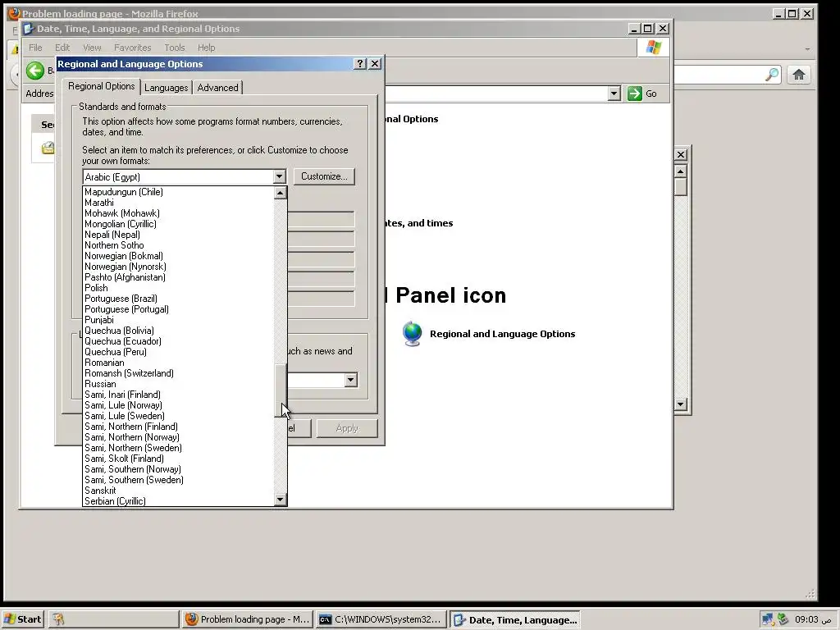This screenshot has width=840, height=630.
Task: Close the side panel with its X button
Action: pos(680,154)
